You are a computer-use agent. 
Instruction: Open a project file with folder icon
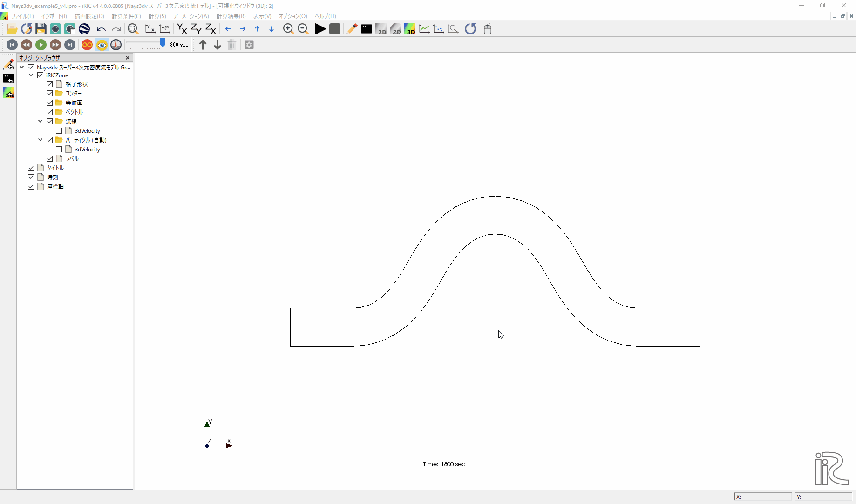(x=12, y=29)
